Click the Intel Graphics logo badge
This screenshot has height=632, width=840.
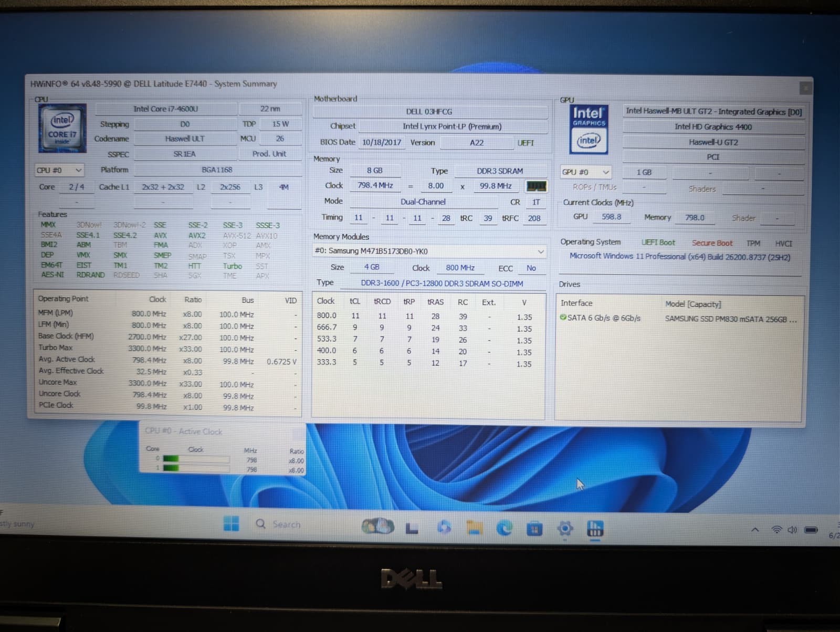589,129
